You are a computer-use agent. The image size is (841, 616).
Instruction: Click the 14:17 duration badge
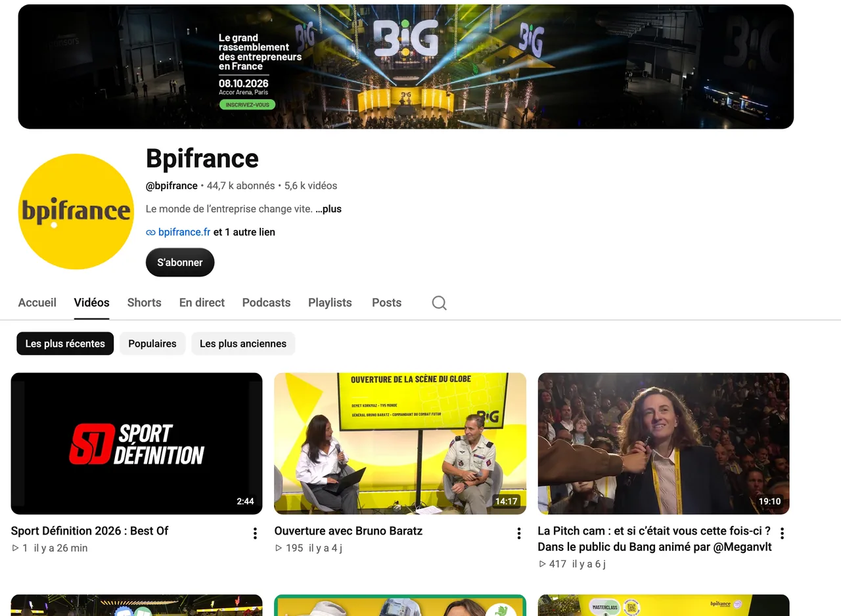click(507, 501)
